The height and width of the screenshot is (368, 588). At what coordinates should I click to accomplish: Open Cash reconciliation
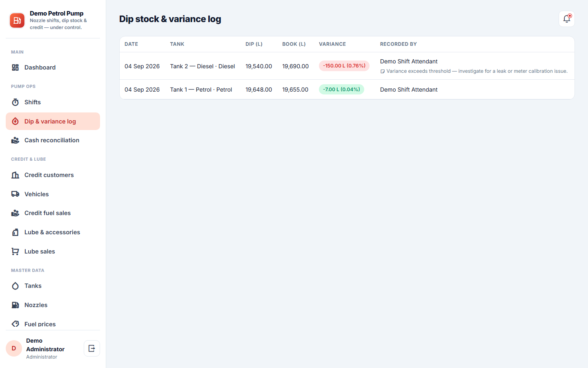point(53,140)
